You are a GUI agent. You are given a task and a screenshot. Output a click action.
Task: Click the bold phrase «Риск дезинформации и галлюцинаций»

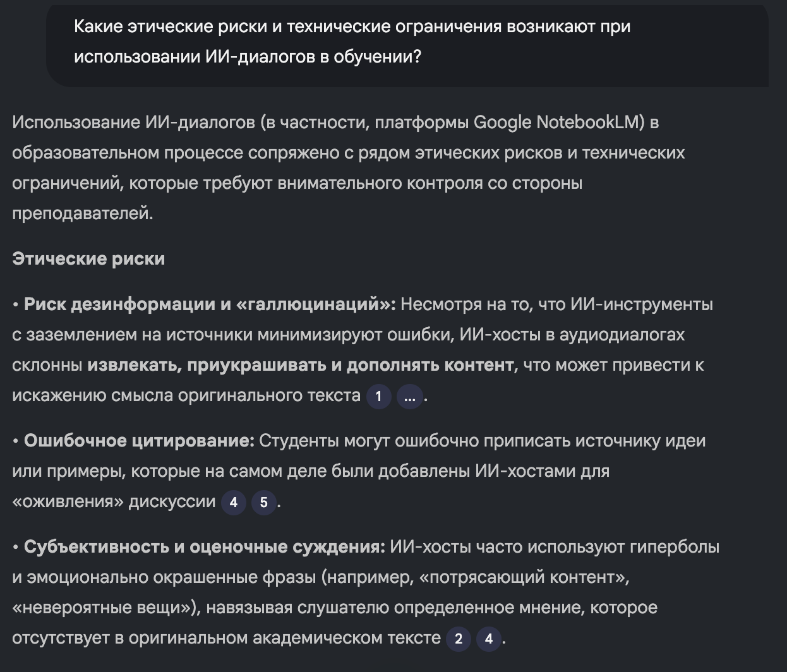pyautogui.click(x=206, y=304)
